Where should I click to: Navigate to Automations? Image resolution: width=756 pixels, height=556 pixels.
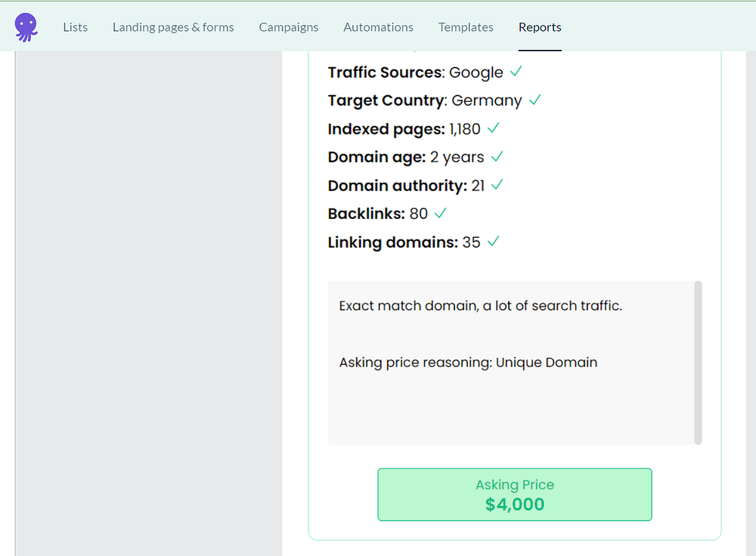tap(378, 27)
